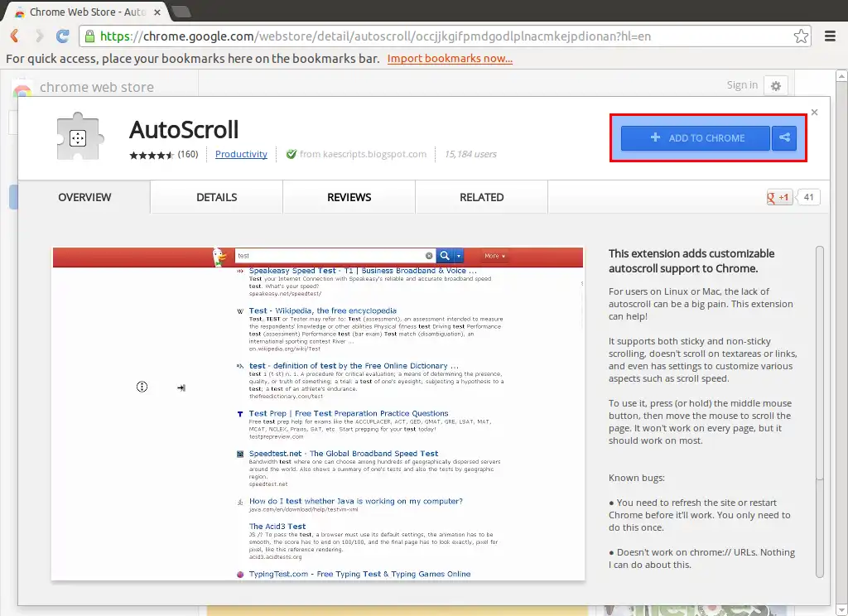Click the 41 plus-one count bubble
This screenshot has width=848, height=616.
coord(808,197)
